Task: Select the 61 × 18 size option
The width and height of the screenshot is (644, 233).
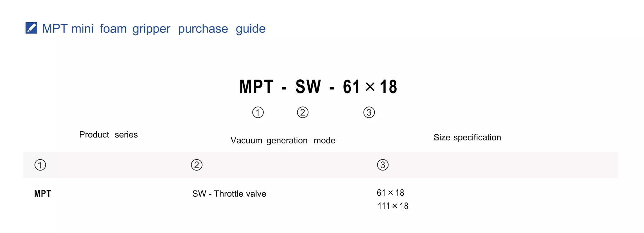Action: click(390, 193)
